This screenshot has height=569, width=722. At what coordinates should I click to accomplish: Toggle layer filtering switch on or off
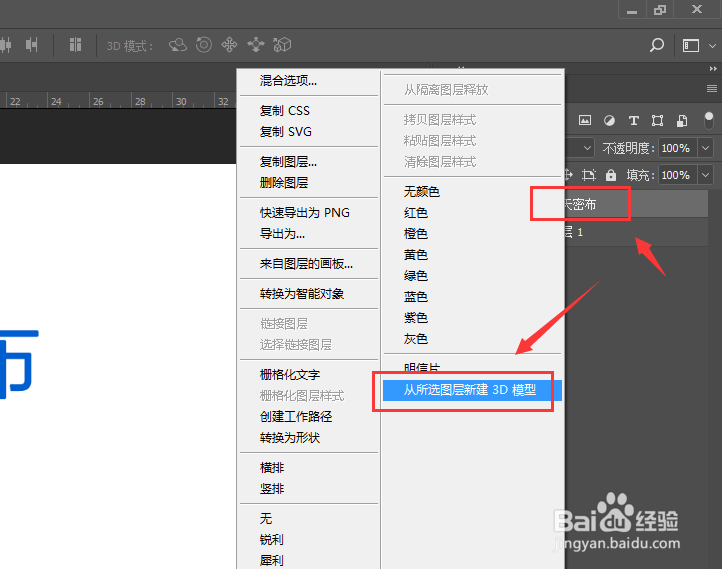pos(709,120)
